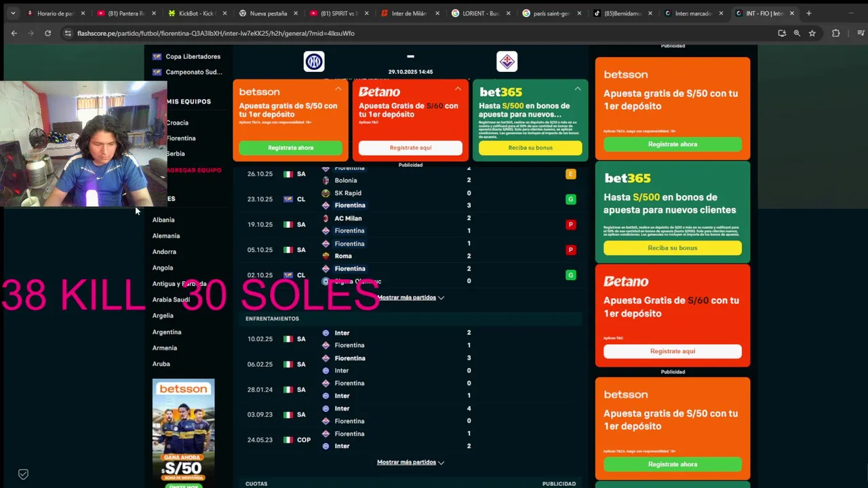Open the betsson S/50 sidebar ad image
This screenshot has height=488, width=868.
point(183,433)
